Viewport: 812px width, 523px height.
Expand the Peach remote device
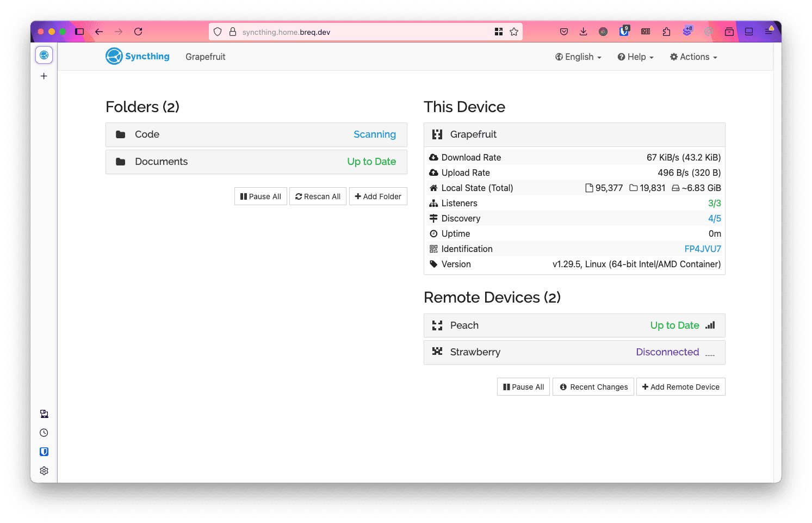click(x=574, y=325)
